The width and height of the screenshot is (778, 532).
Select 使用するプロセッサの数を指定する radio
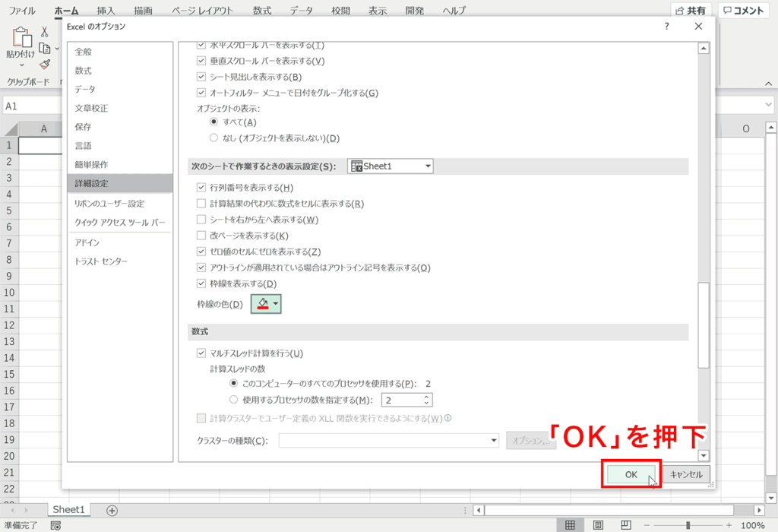tap(234, 400)
